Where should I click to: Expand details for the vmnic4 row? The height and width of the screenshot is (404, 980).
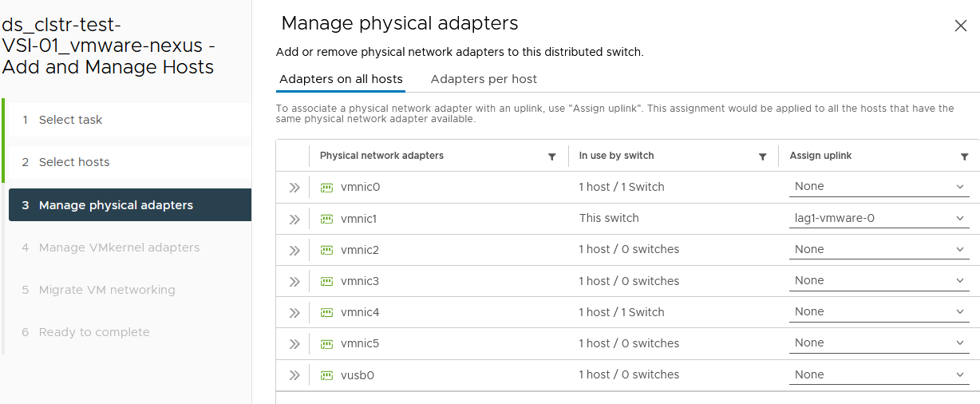[294, 312]
